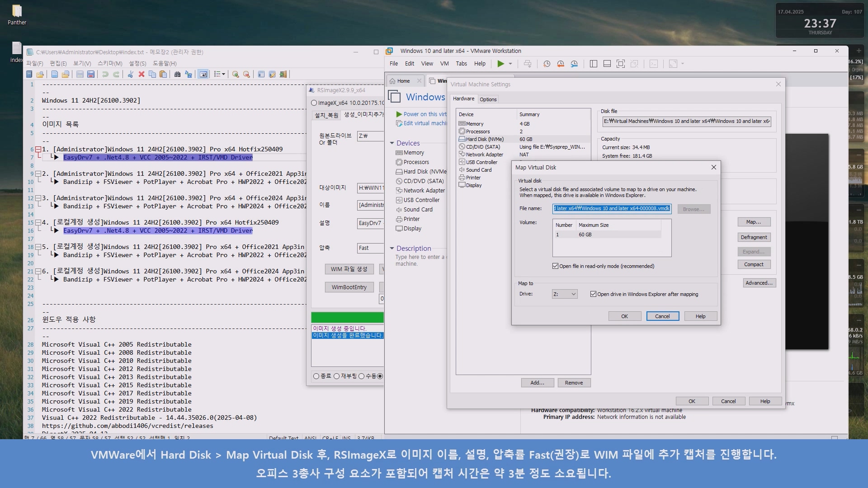Click the Full Screen icon in VMware toolbar

(621, 64)
